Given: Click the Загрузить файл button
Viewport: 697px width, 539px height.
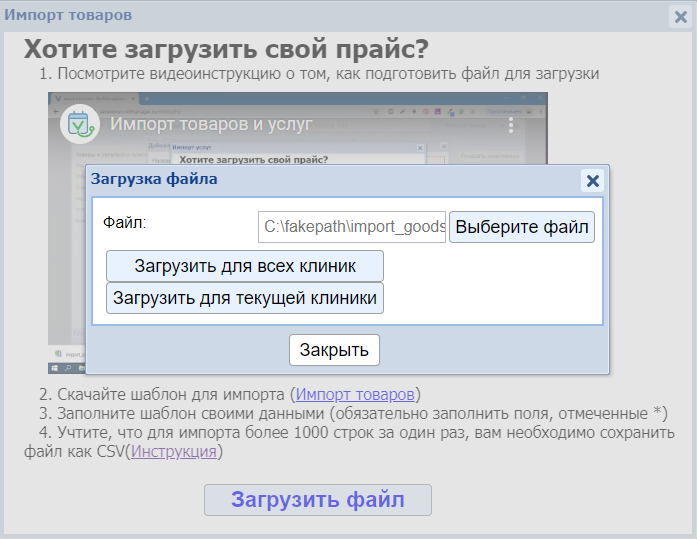Looking at the screenshot, I should 317,500.
